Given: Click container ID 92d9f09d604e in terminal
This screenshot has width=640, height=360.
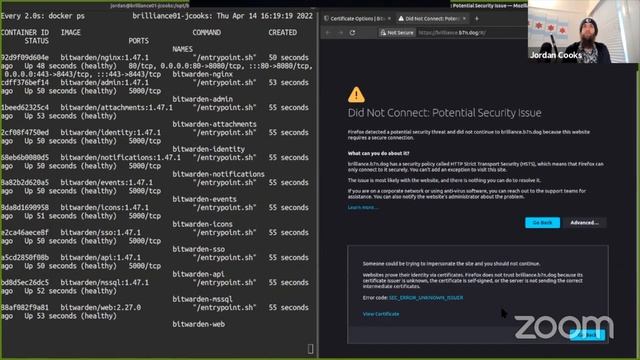Looking at the screenshot, I should [x=25, y=58].
